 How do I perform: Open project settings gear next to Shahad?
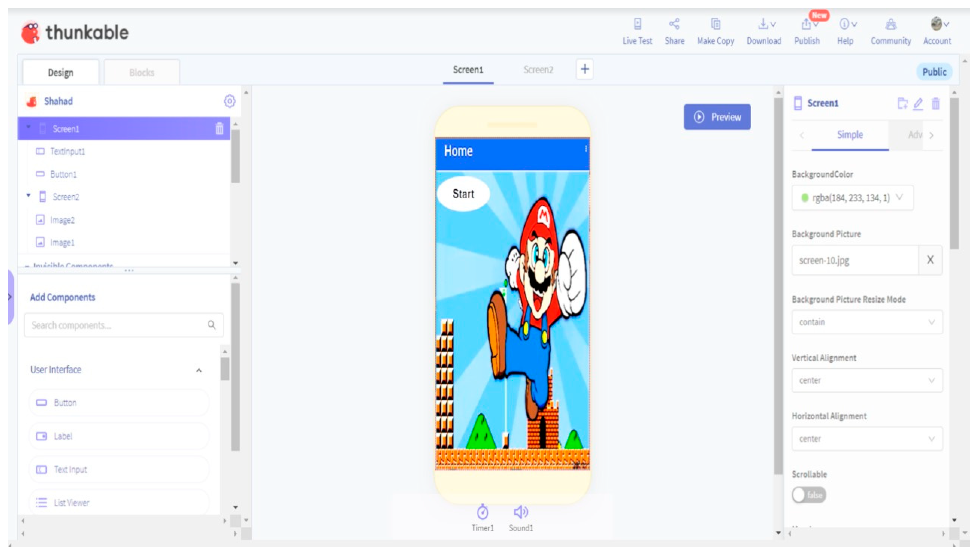pos(230,102)
